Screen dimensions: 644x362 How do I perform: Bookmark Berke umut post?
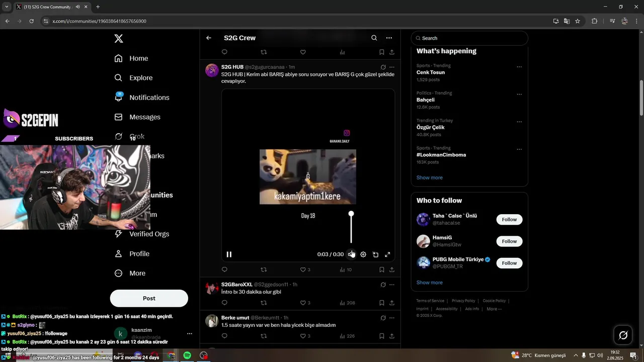click(x=382, y=336)
